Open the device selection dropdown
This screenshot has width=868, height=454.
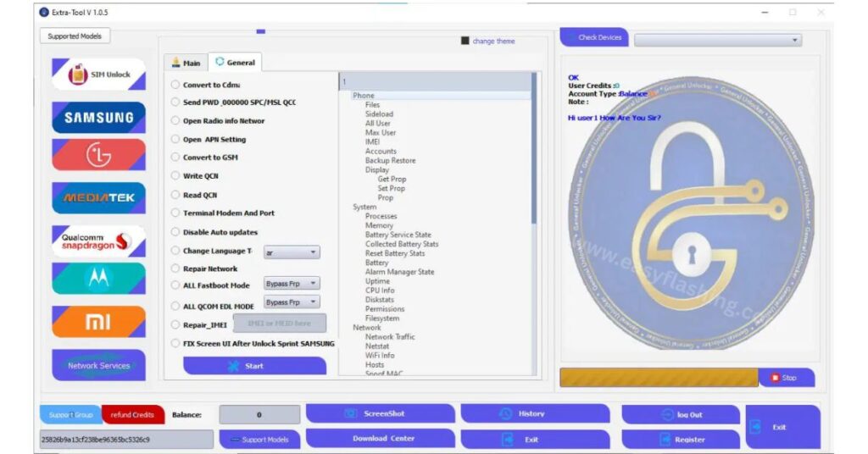click(x=718, y=40)
